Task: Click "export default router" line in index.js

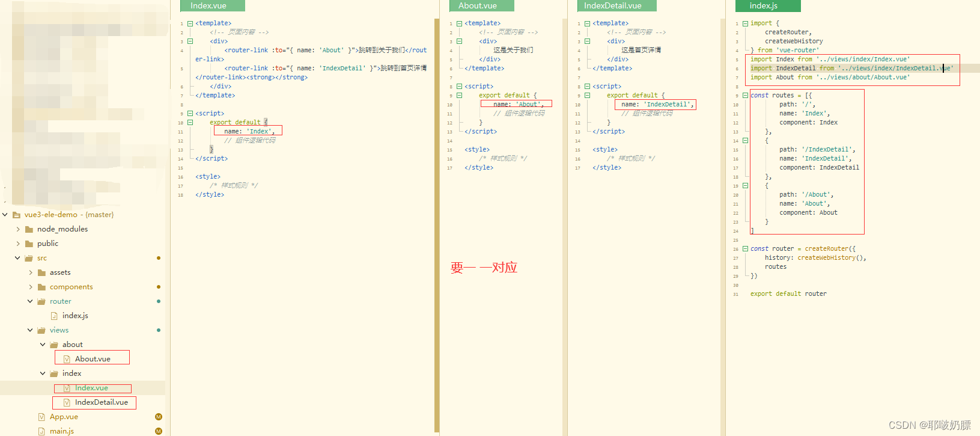Action: 788,293
